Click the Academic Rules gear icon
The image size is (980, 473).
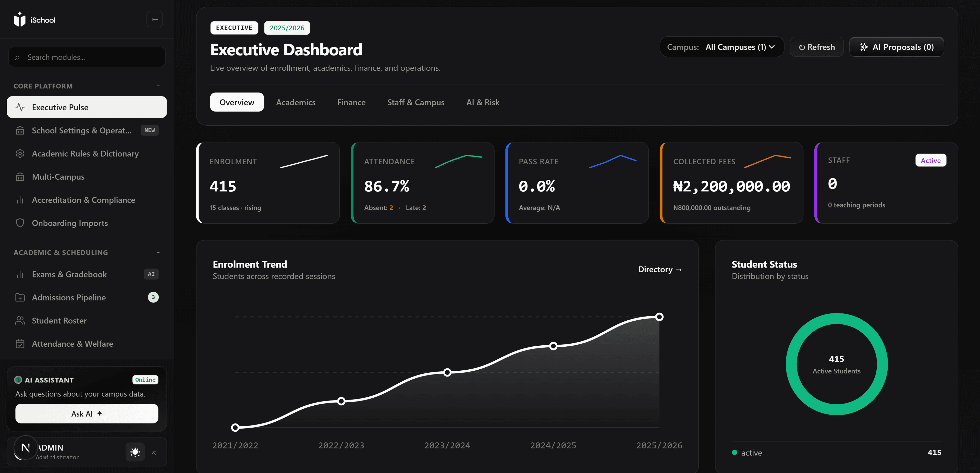[20, 154]
